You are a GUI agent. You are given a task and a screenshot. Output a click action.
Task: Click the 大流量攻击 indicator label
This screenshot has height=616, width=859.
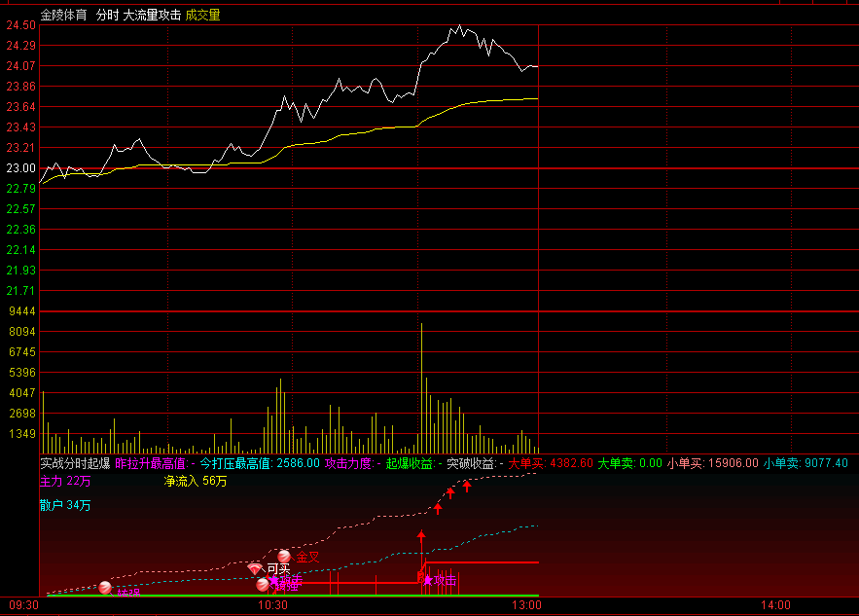point(152,15)
